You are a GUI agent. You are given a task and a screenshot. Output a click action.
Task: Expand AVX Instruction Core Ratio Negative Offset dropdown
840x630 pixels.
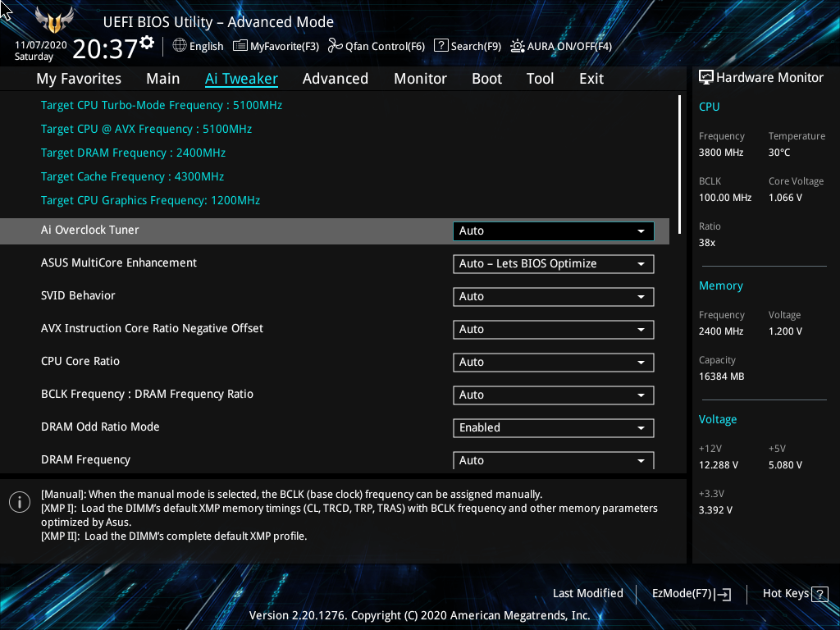pyautogui.click(x=554, y=330)
